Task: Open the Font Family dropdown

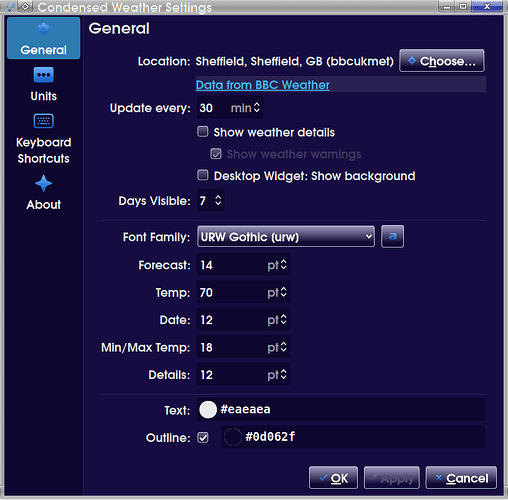Action: point(286,236)
